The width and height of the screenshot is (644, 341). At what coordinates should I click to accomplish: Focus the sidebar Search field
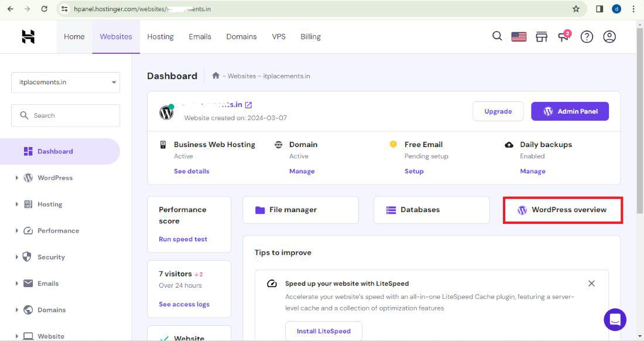(x=66, y=115)
